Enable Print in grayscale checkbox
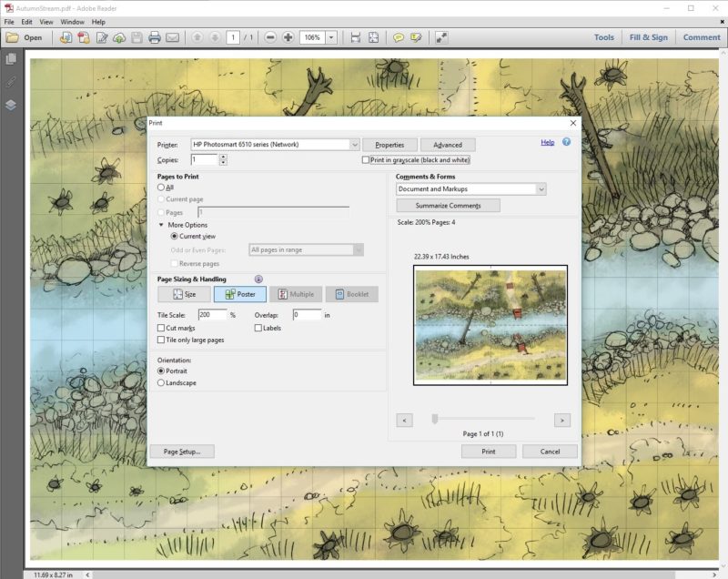The height and width of the screenshot is (579, 728). tap(366, 159)
